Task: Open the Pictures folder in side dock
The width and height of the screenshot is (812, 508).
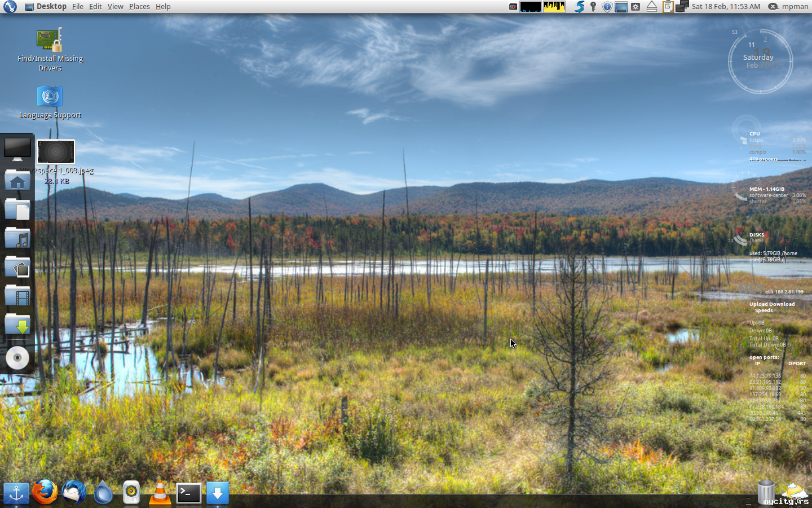Action: point(17,267)
